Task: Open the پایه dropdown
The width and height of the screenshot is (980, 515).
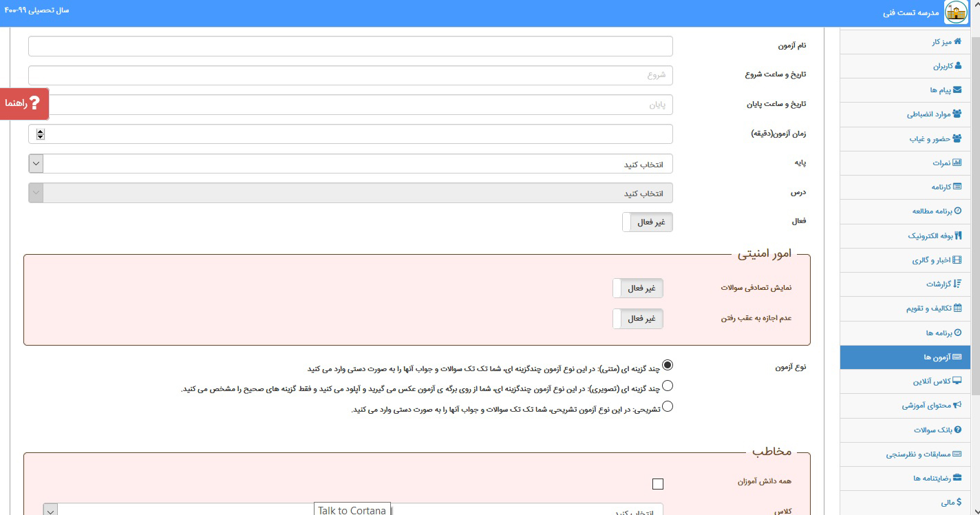Action: point(350,164)
